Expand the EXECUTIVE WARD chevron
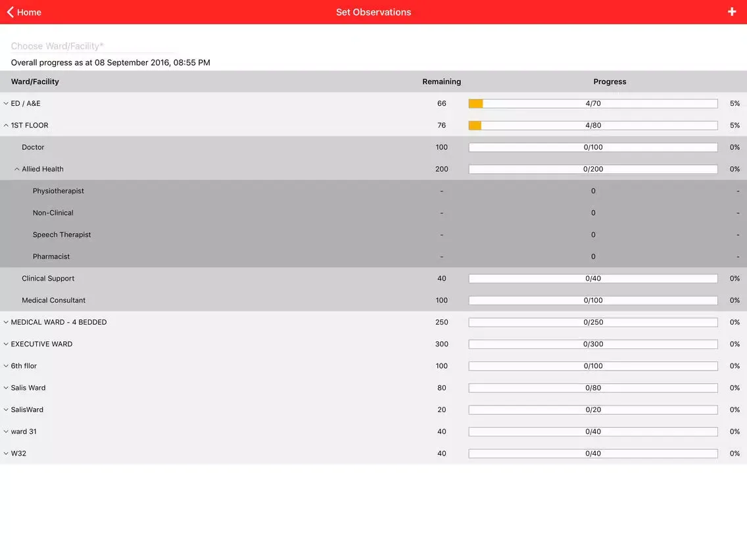Screen dimensions: 747x560 pos(6,344)
